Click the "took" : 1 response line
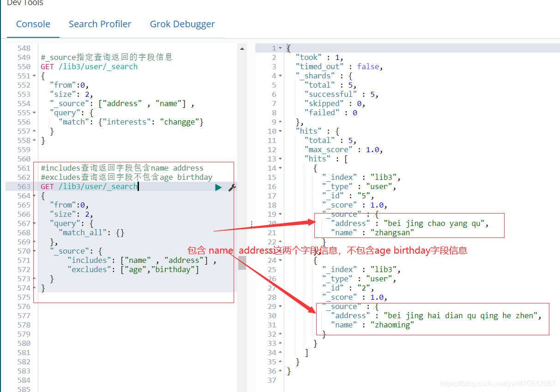 tap(319, 57)
